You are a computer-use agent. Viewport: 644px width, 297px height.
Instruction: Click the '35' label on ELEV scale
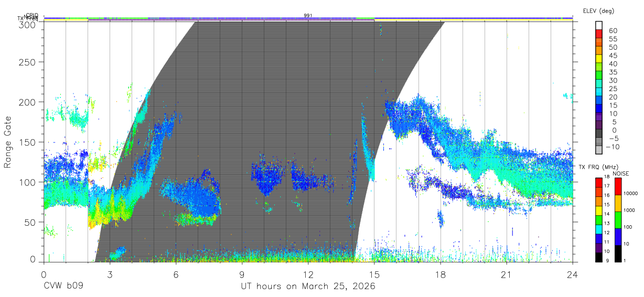pyautogui.click(x=612, y=72)
